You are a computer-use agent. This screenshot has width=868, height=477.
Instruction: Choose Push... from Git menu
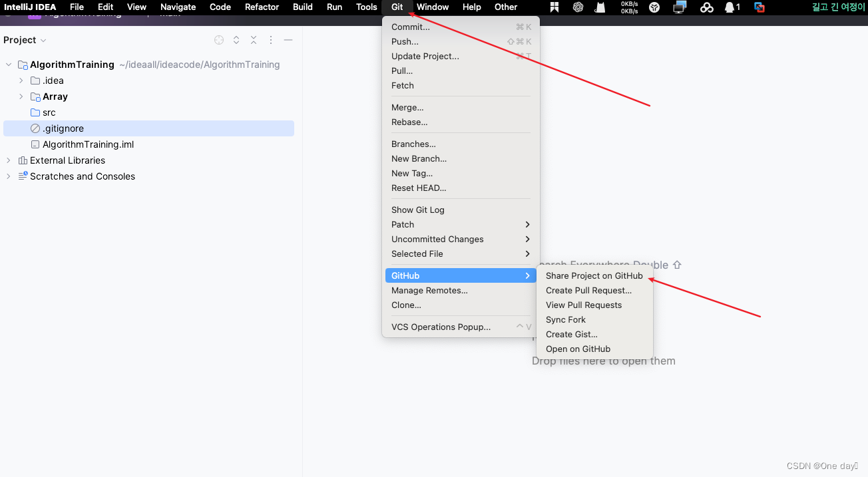461,42
